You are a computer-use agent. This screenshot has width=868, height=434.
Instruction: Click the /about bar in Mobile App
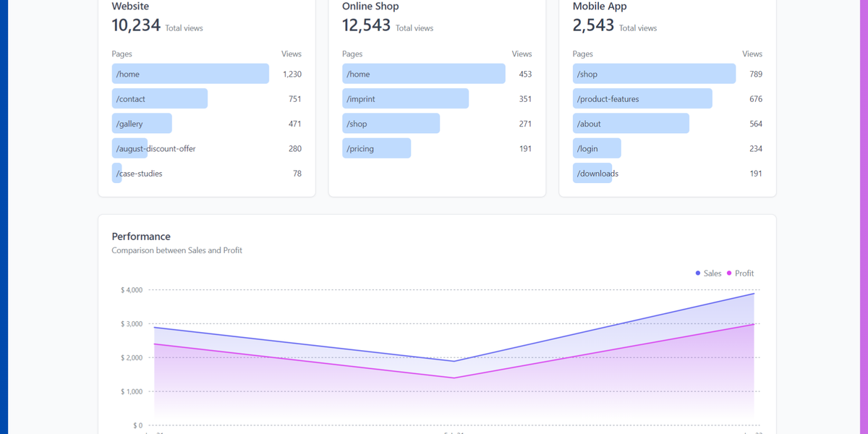[x=631, y=123]
